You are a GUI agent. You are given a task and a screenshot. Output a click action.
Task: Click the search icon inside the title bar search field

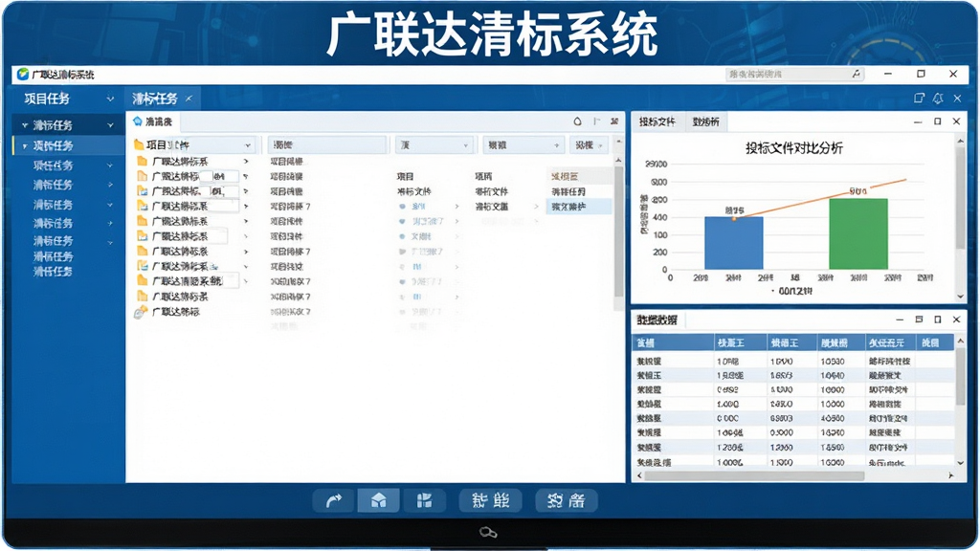[857, 74]
